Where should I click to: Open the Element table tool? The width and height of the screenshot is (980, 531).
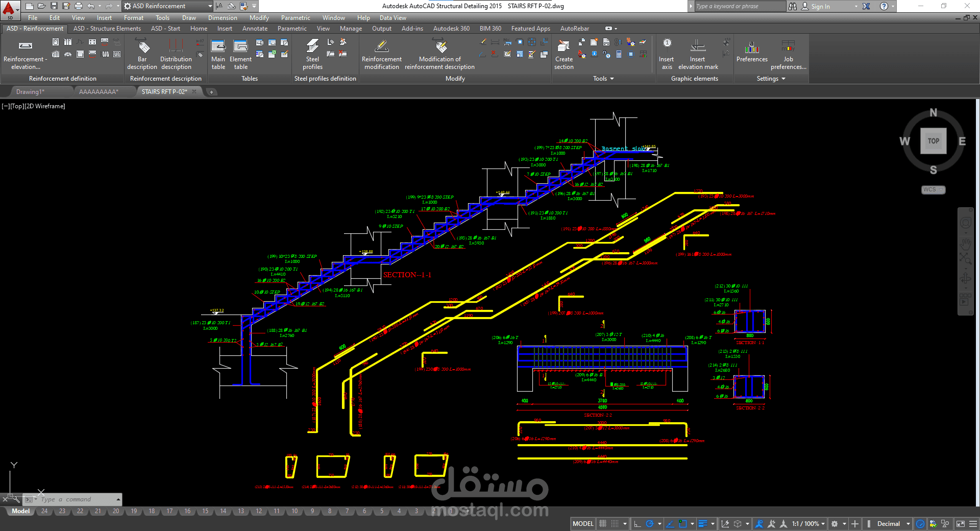[240, 54]
